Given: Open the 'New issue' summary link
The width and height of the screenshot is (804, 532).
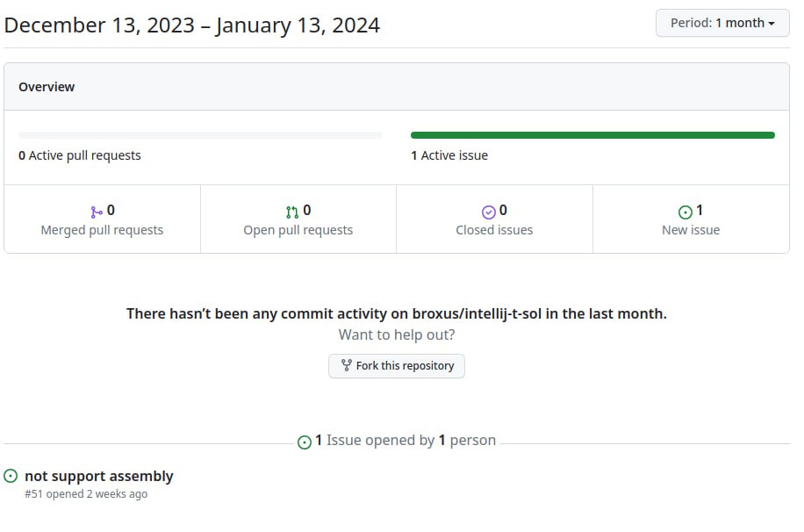Looking at the screenshot, I should click(x=691, y=230).
